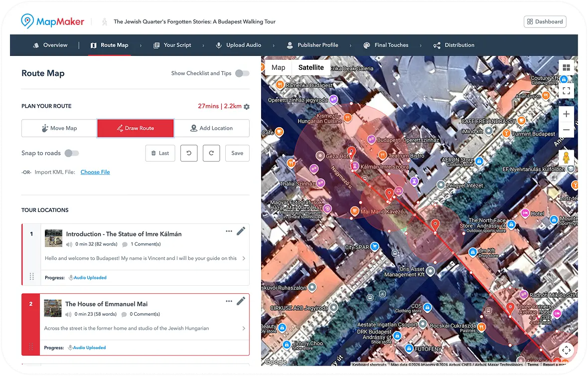
Task: Click Audio Uploaded status for location 2
Action: (x=87, y=348)
